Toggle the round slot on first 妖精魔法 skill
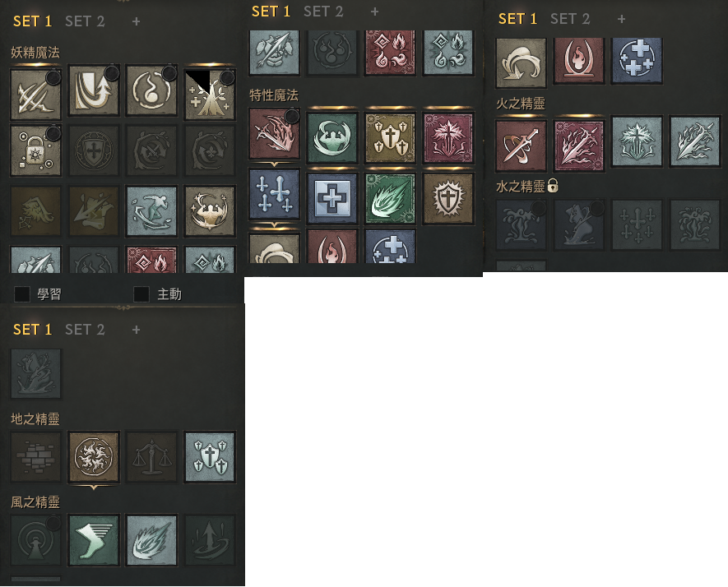The height and width of the screenshot is (587, 728). (x=53, y=77)
